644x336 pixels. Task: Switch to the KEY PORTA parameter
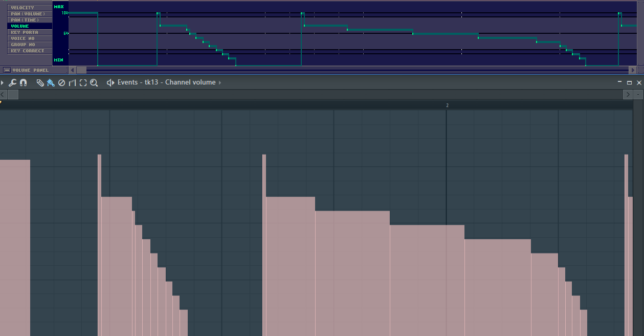(x=30, y=32)
